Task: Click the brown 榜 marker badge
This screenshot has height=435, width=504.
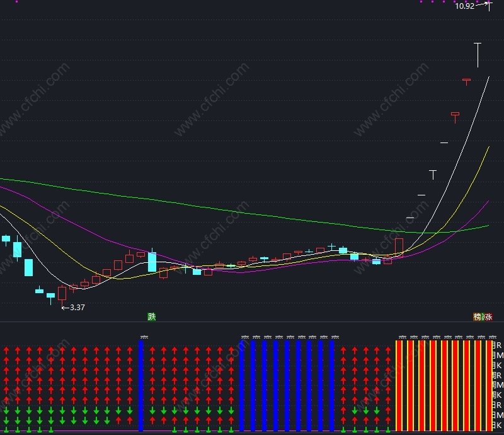Action: 477,316
